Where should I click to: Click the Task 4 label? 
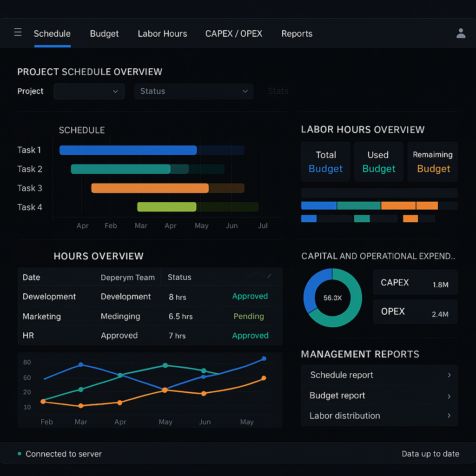click(29, 207)
